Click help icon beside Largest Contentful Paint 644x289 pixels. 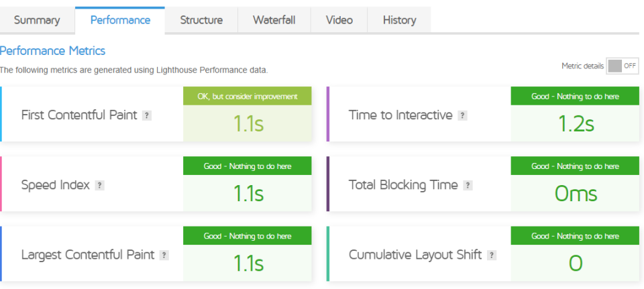[x=164, y=255]
